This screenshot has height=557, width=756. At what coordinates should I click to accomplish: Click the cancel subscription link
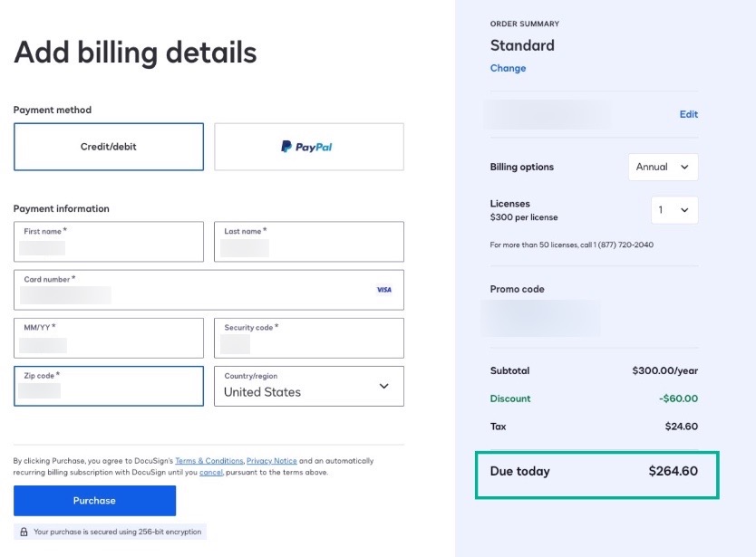point(211,473)
